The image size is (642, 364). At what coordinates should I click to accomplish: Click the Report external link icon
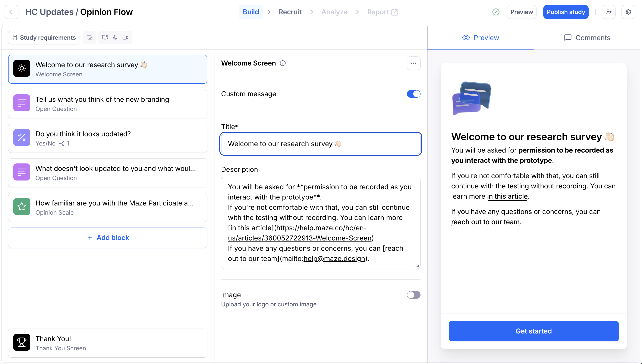tap(394, 12)
